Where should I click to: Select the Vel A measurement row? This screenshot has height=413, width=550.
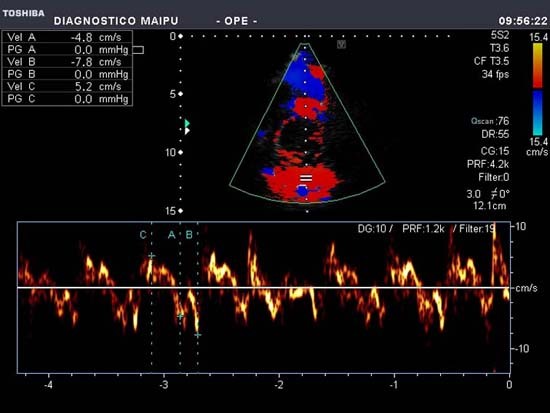tap(67, 37)
